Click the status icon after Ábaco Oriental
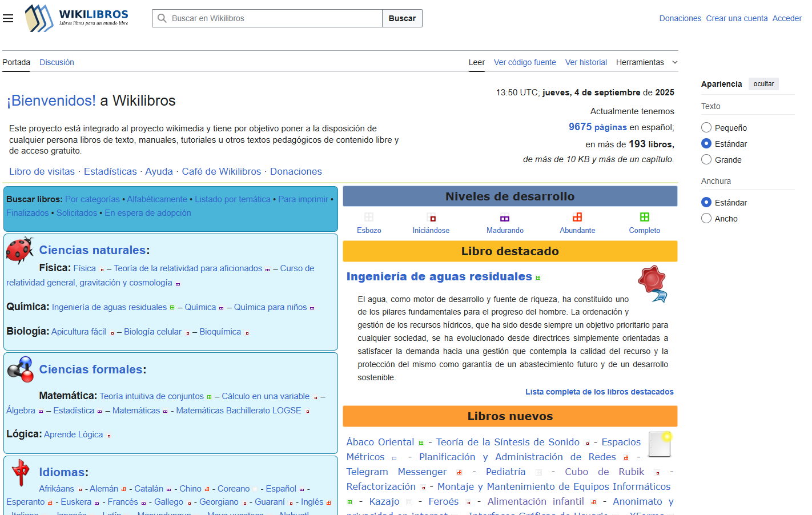This screenshot has height=515, width=812. 421,443
